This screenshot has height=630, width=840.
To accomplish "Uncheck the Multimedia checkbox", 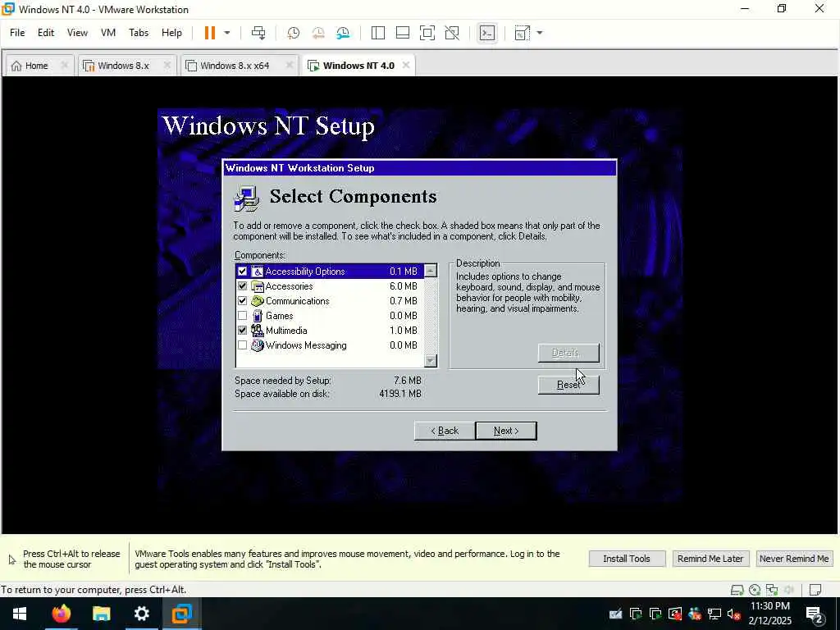I will (242, 331).
